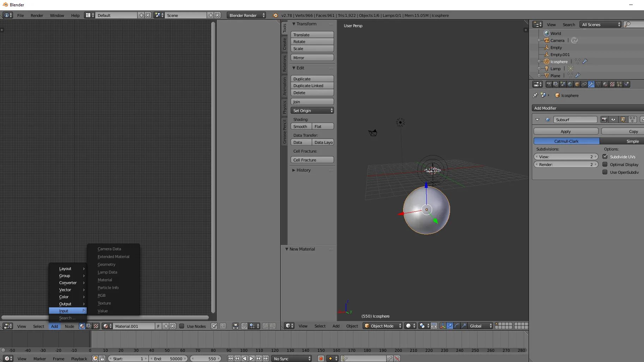Click the Blender info editor type icon
Viewport: 644px width, 362px height.
[x=8, y=15]
